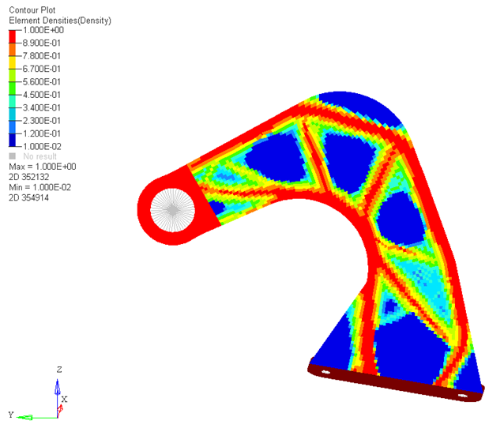Click the 'Element Densities(Density)' label
Image resolution: width=504 pixels, height=428 pixels.
coord(60,21)
